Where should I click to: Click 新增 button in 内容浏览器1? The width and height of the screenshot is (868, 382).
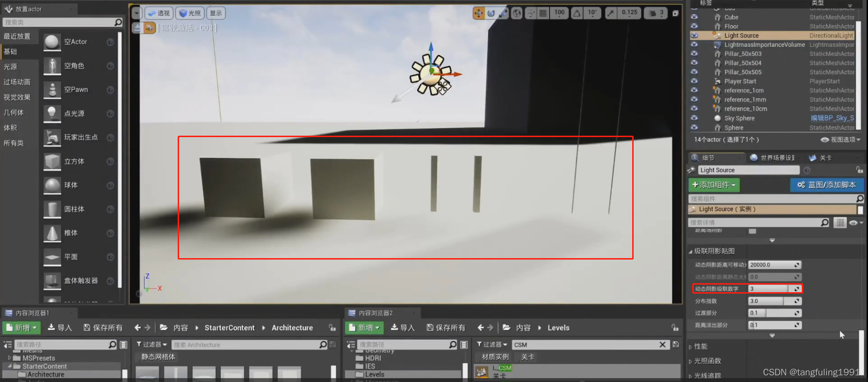22,328
